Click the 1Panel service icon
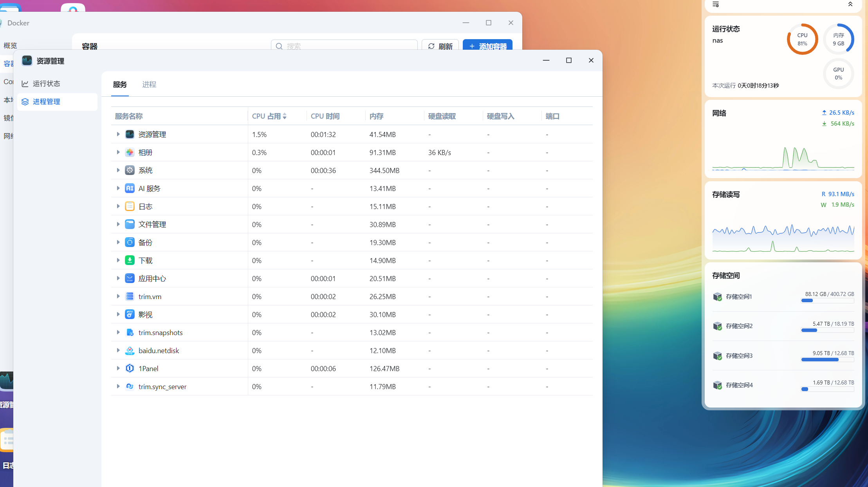 point(130,368)
